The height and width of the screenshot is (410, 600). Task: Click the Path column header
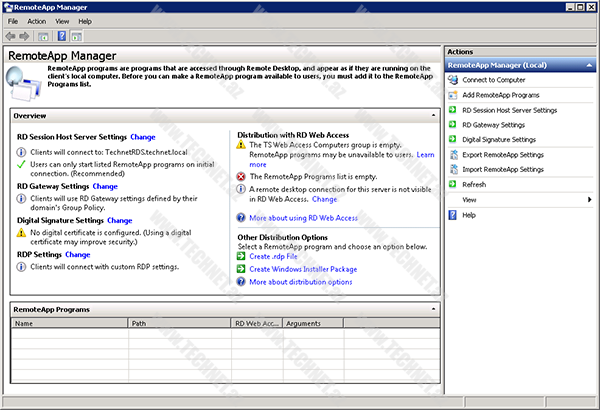179,324
